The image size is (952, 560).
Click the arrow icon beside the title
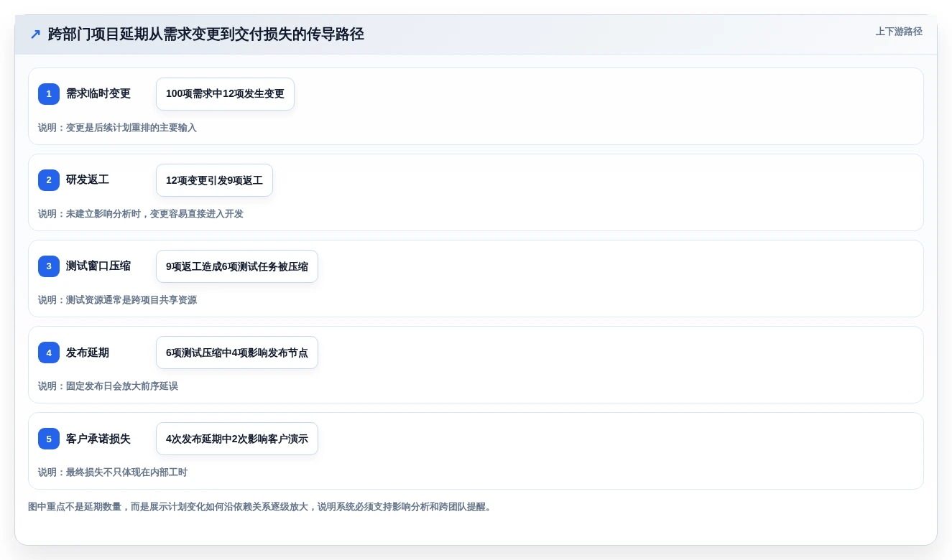coord(35,34)
